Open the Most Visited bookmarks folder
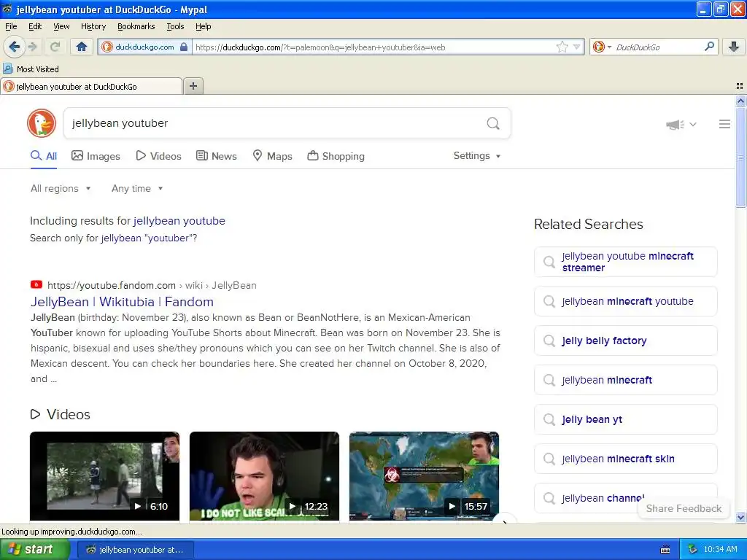Image resolution: width=747 pixels, height=560 pixels. pyautogui.click(x=31, y=69)
